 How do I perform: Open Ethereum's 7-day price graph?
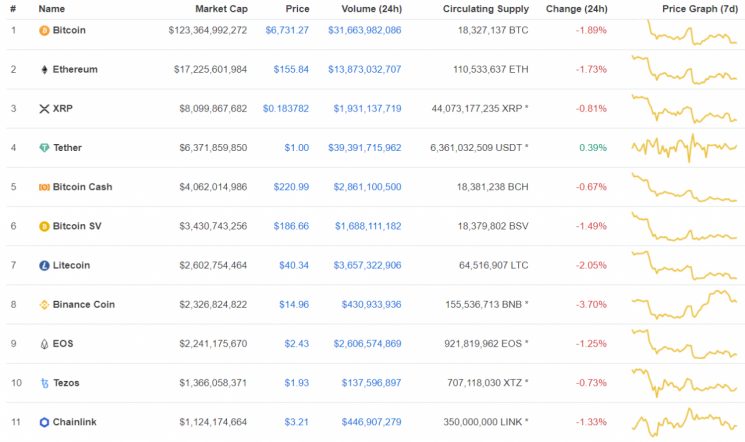(684, 70)
